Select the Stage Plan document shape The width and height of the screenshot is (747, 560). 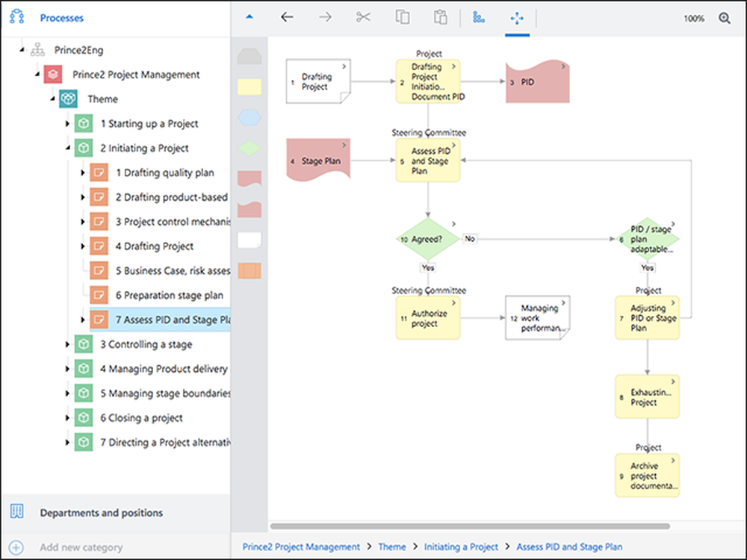[318, 161]
